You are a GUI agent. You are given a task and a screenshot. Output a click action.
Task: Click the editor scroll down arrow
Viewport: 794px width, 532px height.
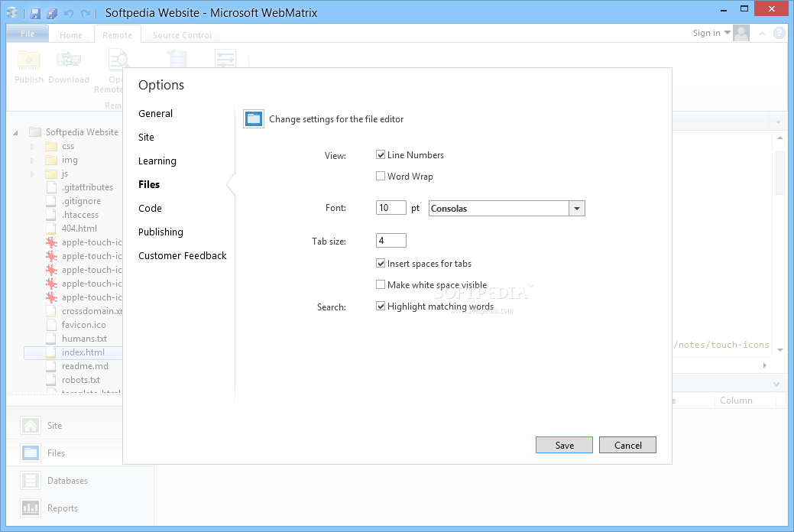[779, 349]
